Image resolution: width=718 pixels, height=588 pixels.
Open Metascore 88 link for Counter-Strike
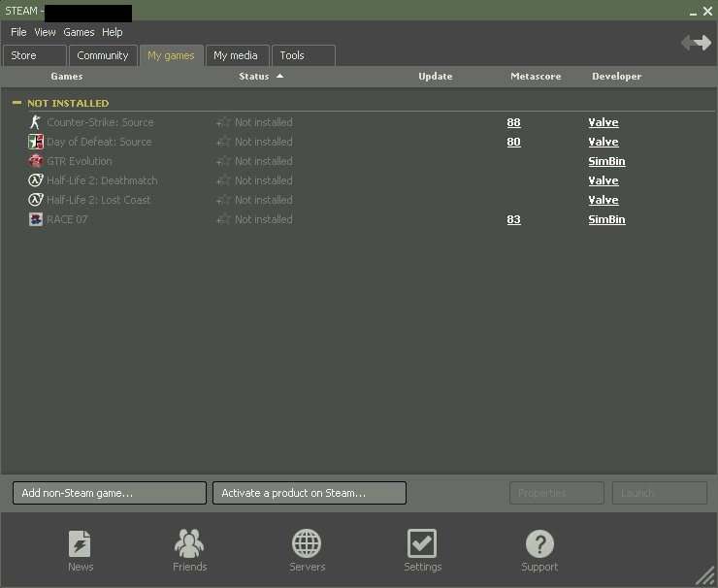(x=513, y=122)
